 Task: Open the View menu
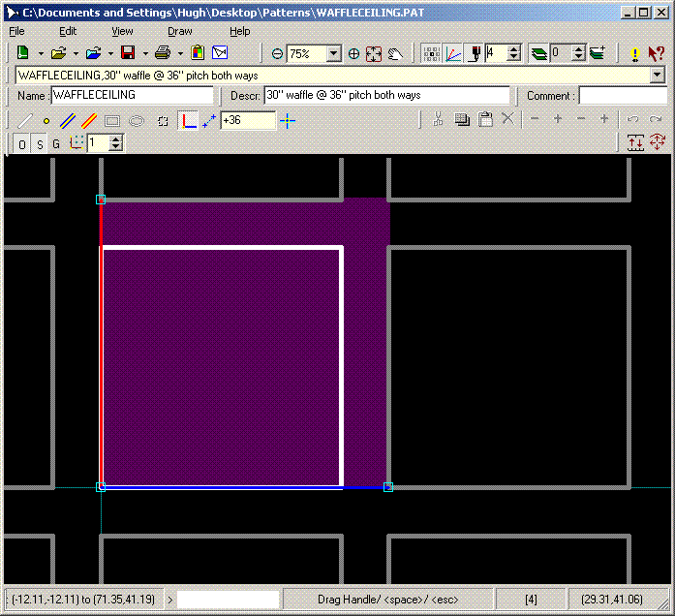[122, 31]
